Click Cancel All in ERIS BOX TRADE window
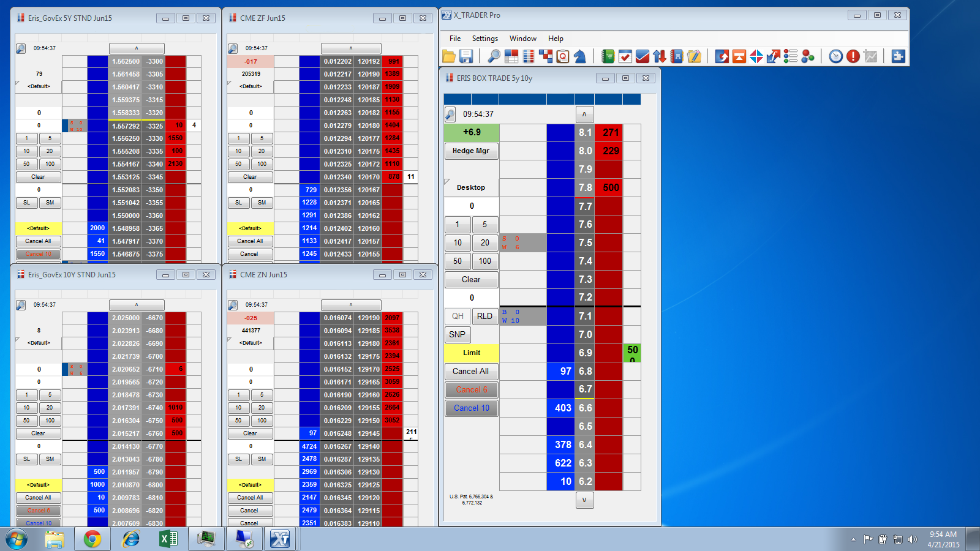 pyautogui.click(x=471, y=372)
